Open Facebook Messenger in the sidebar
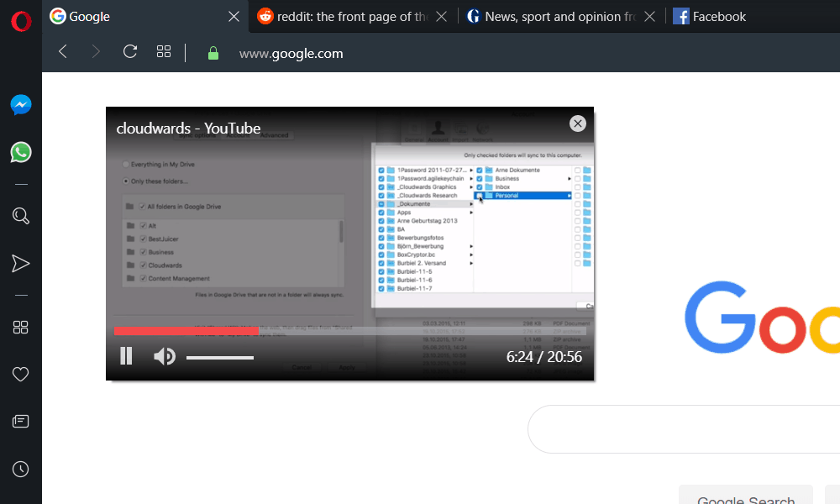Image resolution: width=840 pixels, height=504 pixels. pyautogui.click(x=21, y=104)
